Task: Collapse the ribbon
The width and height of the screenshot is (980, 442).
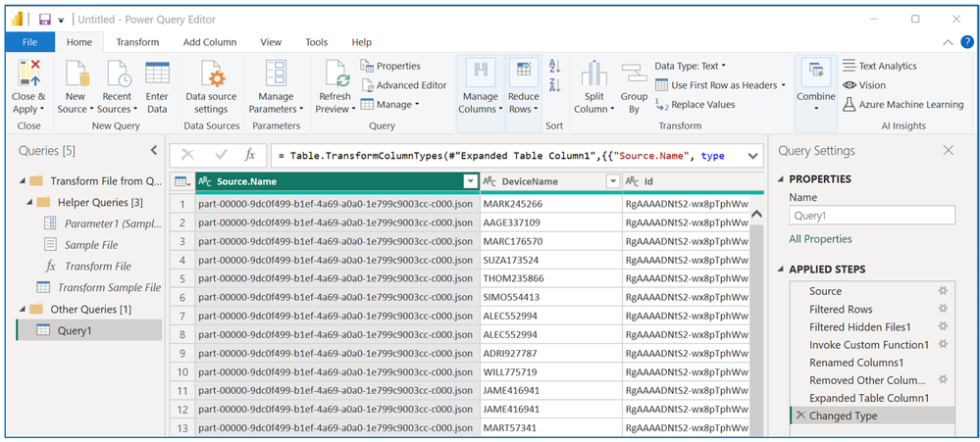Action: pyautogui.click(x=949, y=42)
